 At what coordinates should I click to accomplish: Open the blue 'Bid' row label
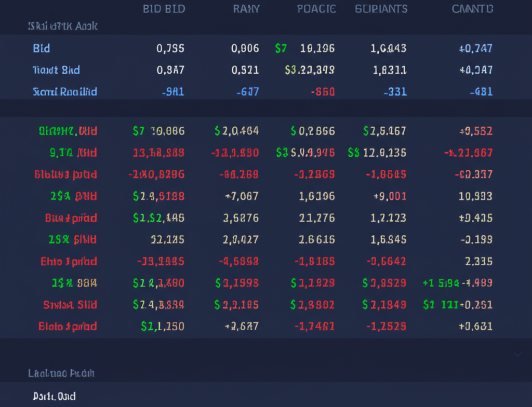tap(42, 49)
